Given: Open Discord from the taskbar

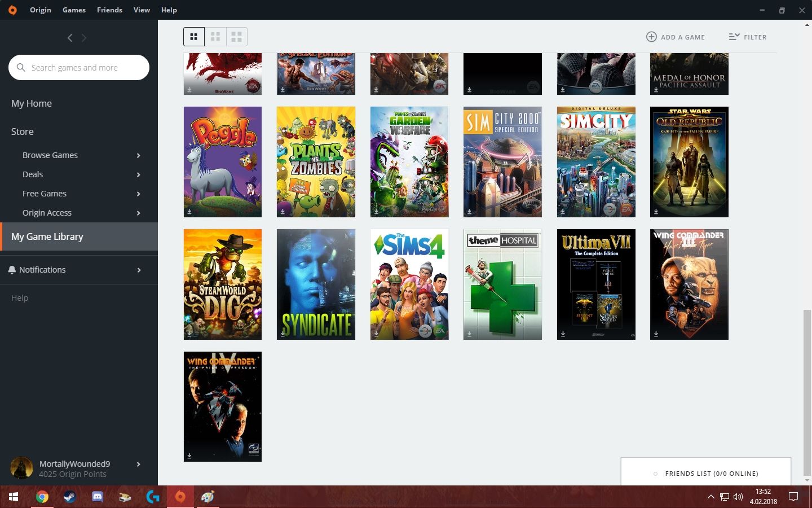Looking at the screenshot, I should [97, 497].
